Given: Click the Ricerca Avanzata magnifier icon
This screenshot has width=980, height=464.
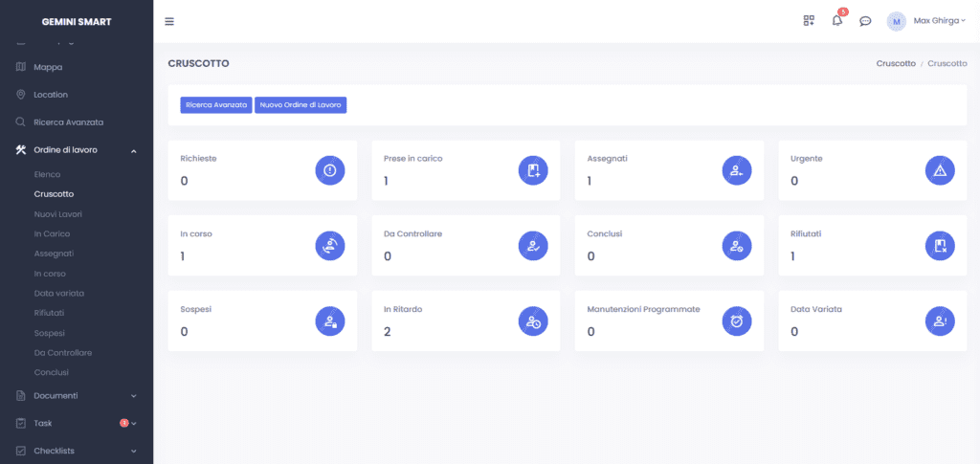Looking at the screenshot, I should (21, 122).
